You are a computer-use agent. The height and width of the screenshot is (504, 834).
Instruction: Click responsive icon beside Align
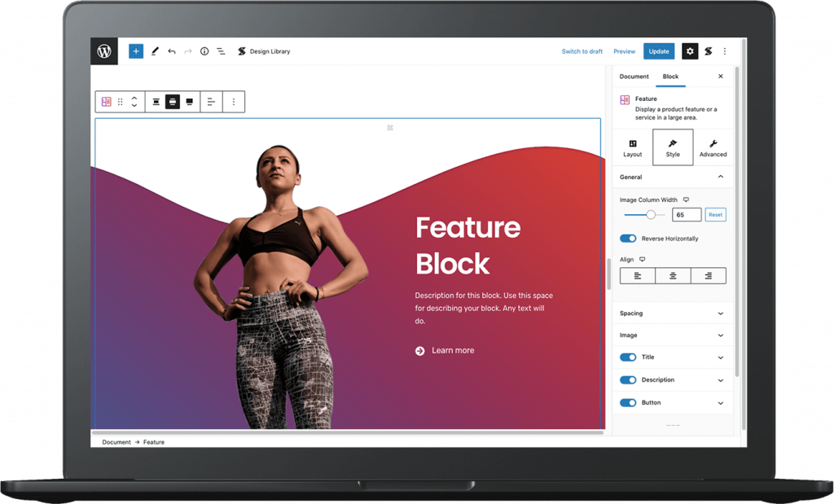pos(642,260)
